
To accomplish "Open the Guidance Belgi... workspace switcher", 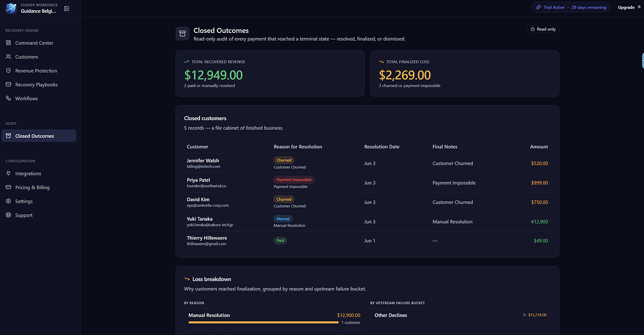I will click(x=38, y=11).
